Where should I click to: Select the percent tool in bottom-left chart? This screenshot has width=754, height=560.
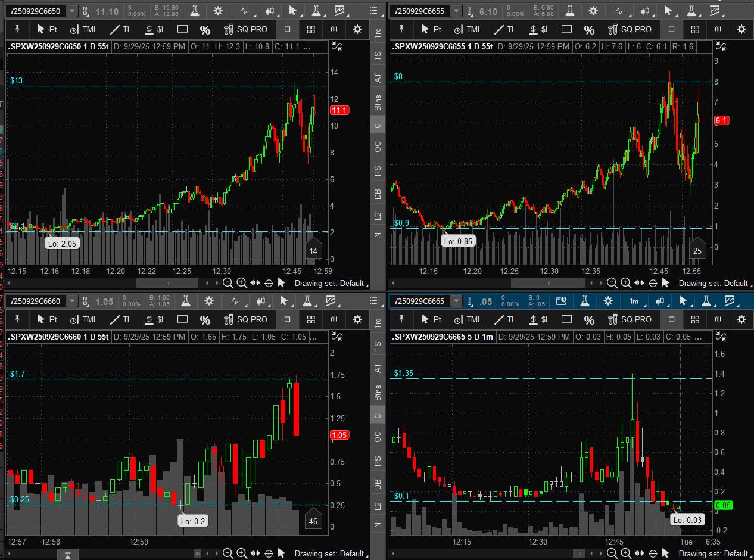[x=205, y=320]
